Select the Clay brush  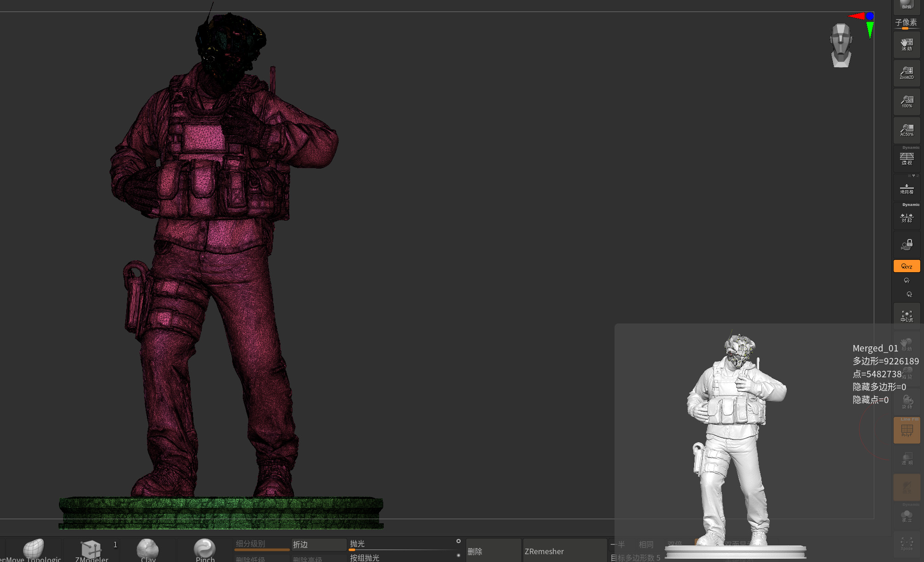[x=148, y=550]
